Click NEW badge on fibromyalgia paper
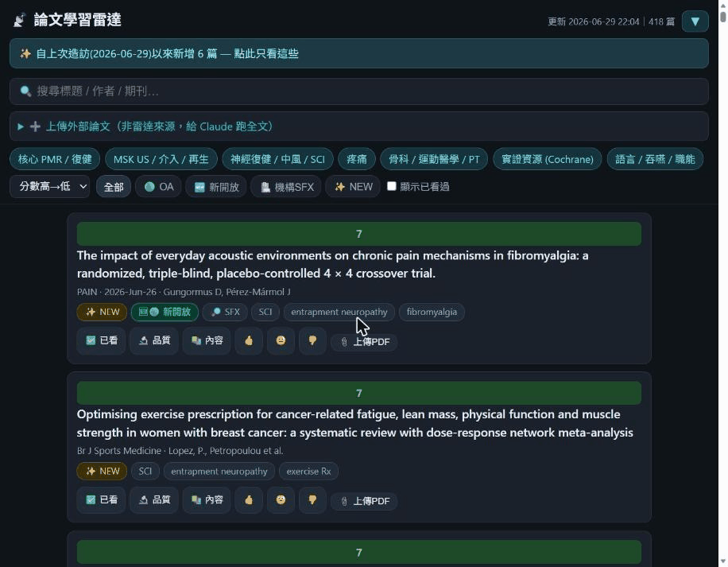Image resolution: width=728 pixels, height=567 pixels. (x=103, y=312)
